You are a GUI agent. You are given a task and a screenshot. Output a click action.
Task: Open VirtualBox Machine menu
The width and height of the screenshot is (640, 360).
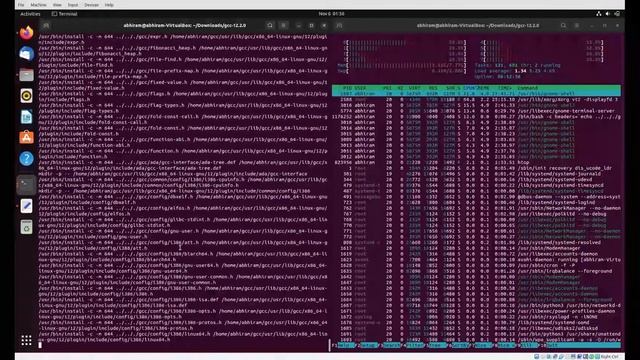pos(38,5)
